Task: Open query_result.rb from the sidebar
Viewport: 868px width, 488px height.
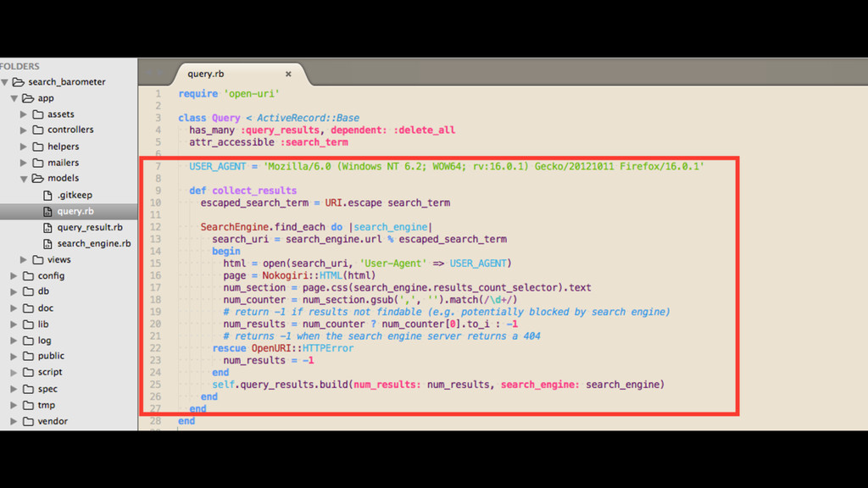Action: point(90,227)
